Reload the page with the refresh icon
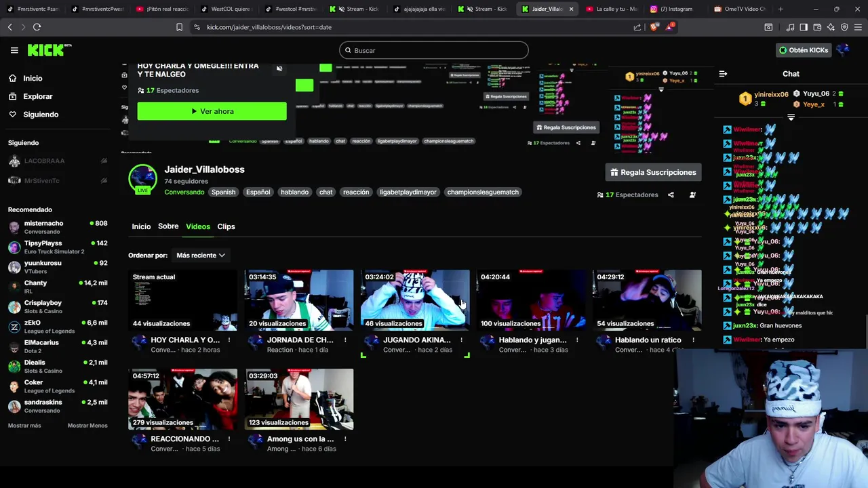The height and width of the screenshot is (488, 868). [37, 27]
